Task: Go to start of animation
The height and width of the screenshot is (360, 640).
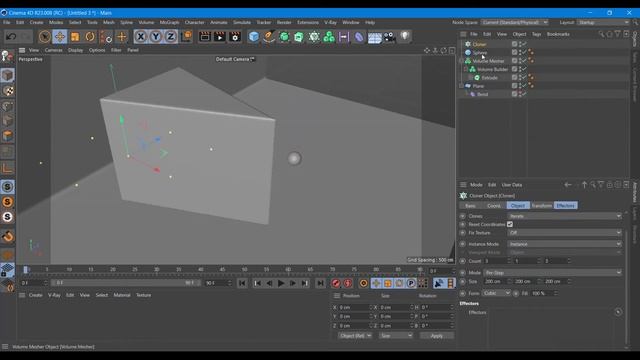Action: (x=242, y=283)
